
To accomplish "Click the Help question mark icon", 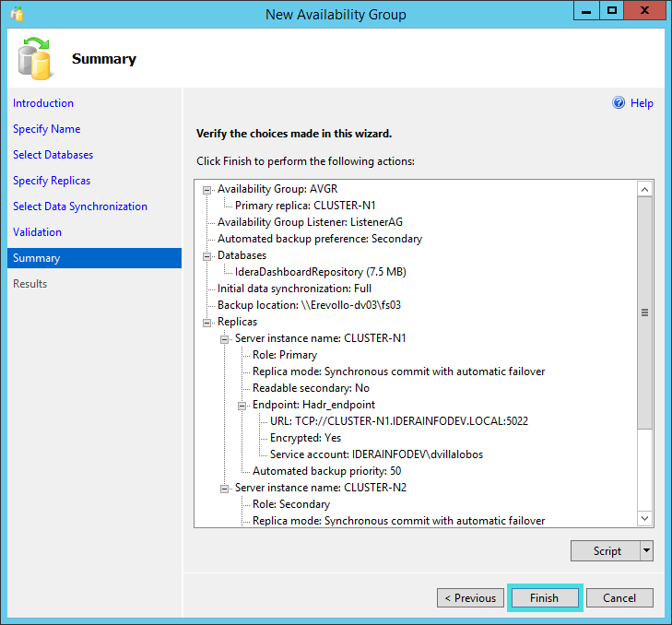I will click(x=618, y=103).
